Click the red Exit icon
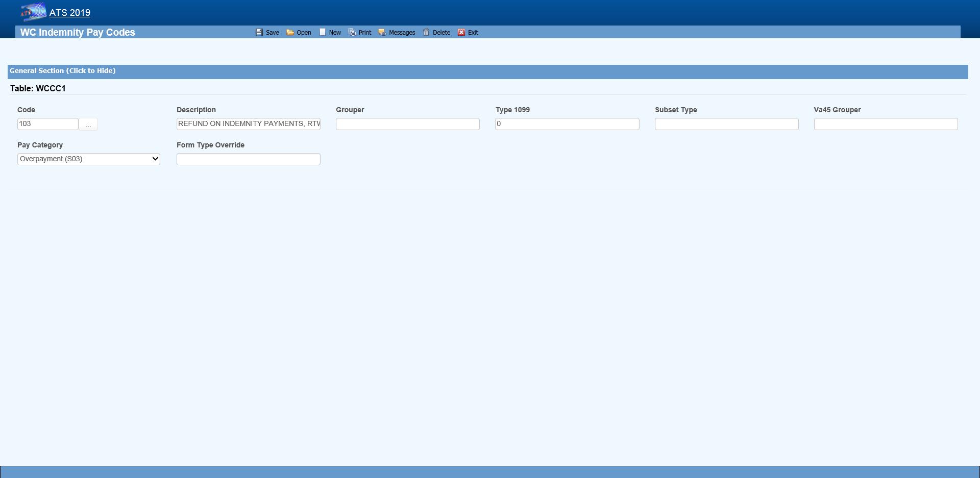The width and height of the screenshot is (980, 478). tap(461, 32)
